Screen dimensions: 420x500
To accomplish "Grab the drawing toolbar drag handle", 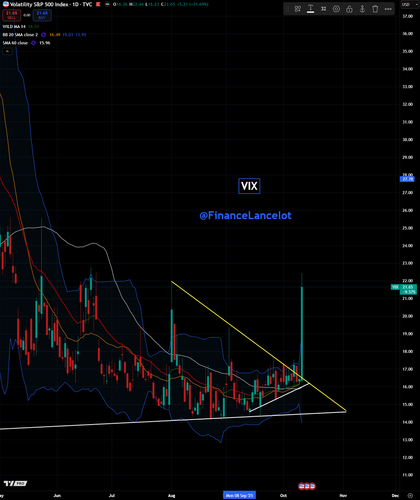I will pyautogui.click(x=287, y=9).
